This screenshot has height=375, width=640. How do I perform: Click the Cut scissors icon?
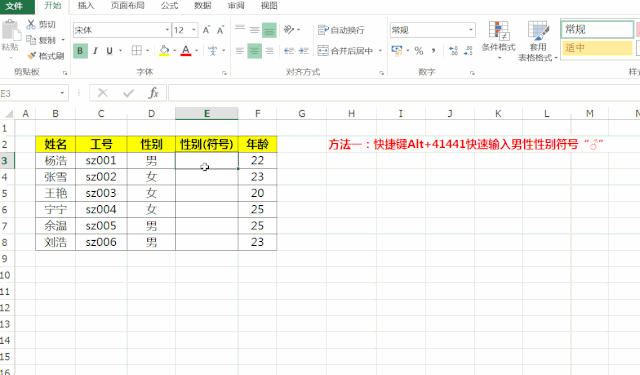31,24
